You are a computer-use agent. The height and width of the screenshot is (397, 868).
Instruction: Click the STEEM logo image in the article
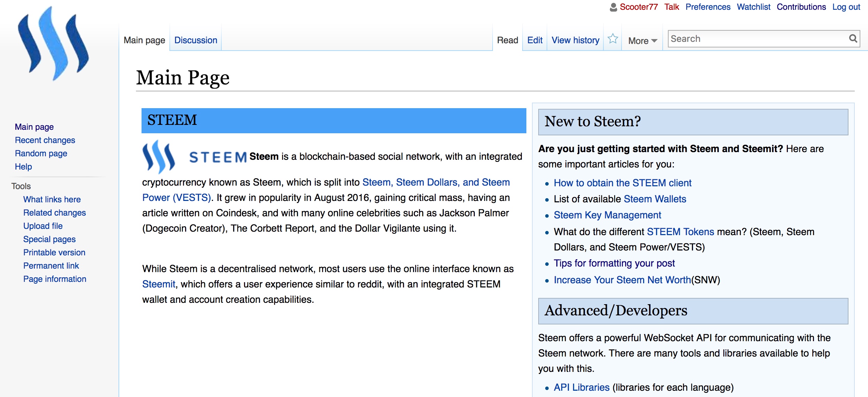[x=195, y=157]
